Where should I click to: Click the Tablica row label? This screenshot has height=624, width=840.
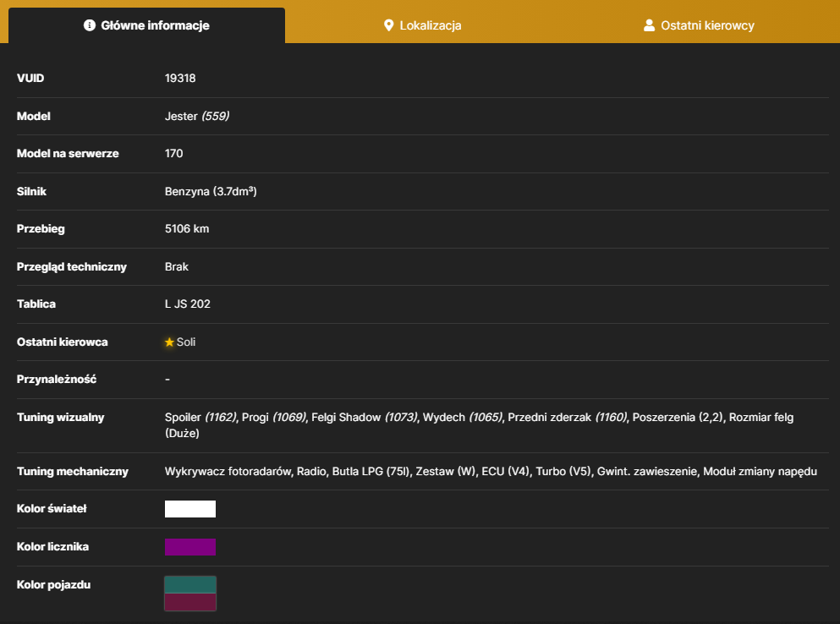pyautogui.click(x=36, y=304)
